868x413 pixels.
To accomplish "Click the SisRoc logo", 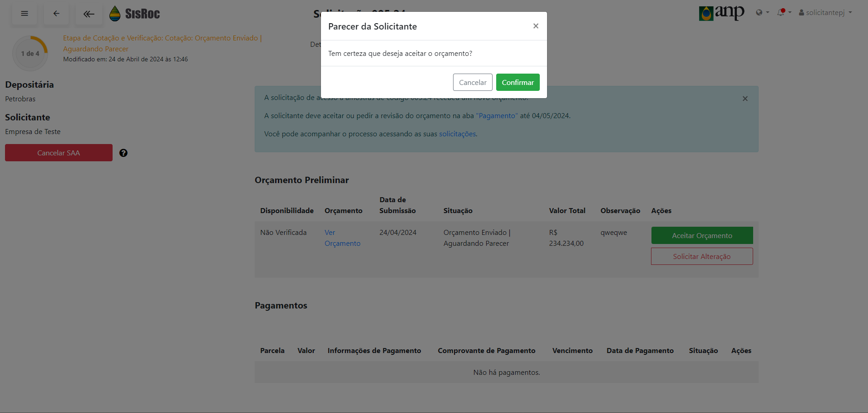I will (135, 14).
